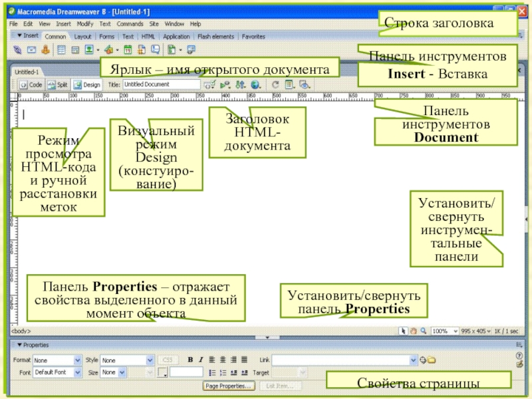Viewport: 532px width, 399px height.
Task: Click the Media insert icon
Action: (x=108, y=50)
